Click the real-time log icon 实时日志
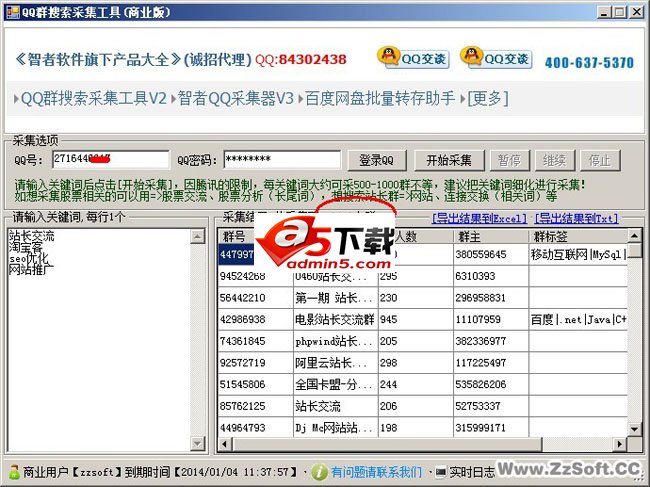This screenshot has width=650, height=487. pos(441,472)
